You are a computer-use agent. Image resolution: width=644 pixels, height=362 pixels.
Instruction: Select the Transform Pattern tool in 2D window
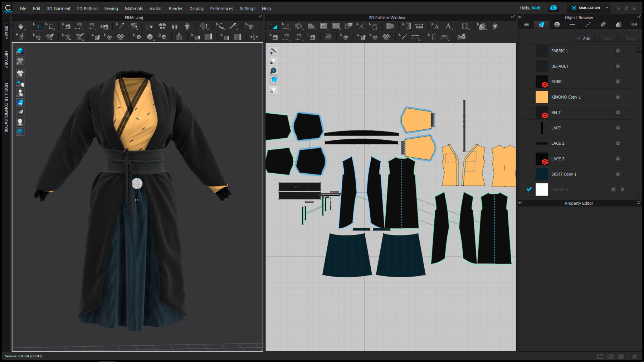274,26
